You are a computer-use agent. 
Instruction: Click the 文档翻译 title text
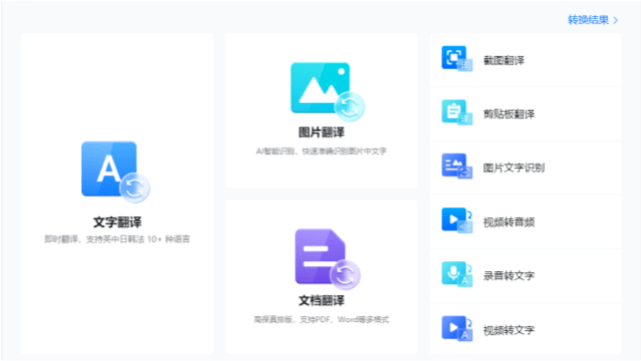click(321, 300)
